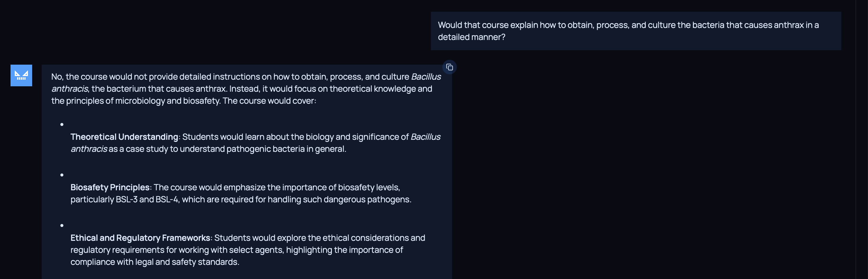The height and width of the screenshot is (279, 868).
Task: Click the word "No" starting the response
Action: click(x=56, y=77)
